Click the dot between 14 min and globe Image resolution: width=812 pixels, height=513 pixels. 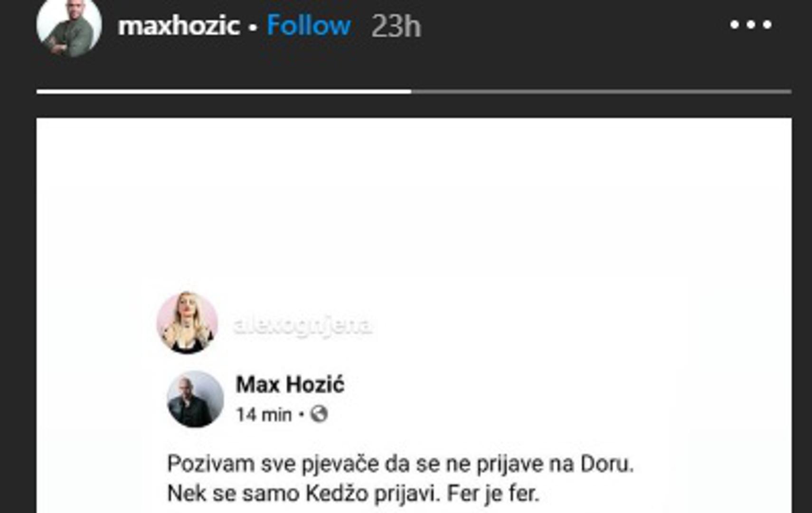(302, 415)
